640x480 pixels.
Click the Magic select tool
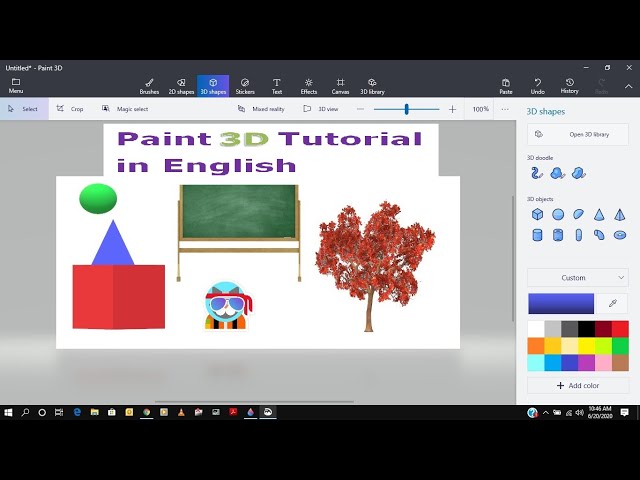pyautogui.click(x=125, y=109)
